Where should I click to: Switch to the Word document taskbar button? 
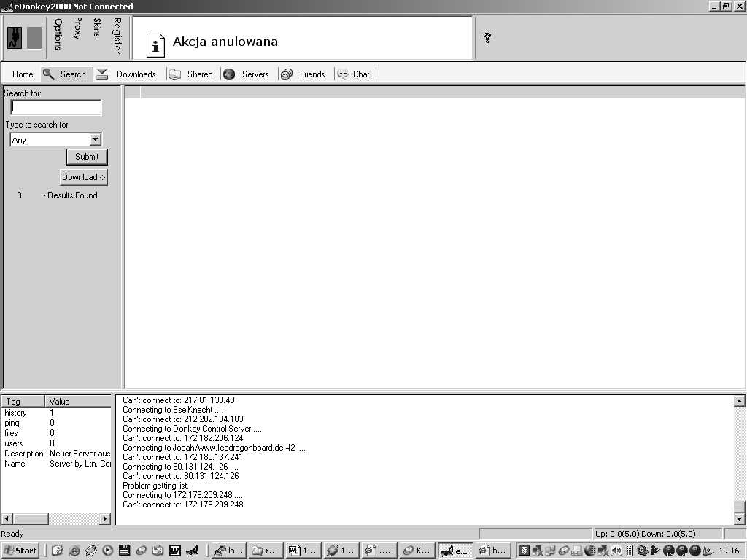pyautogui.click(x=303, y=551)
